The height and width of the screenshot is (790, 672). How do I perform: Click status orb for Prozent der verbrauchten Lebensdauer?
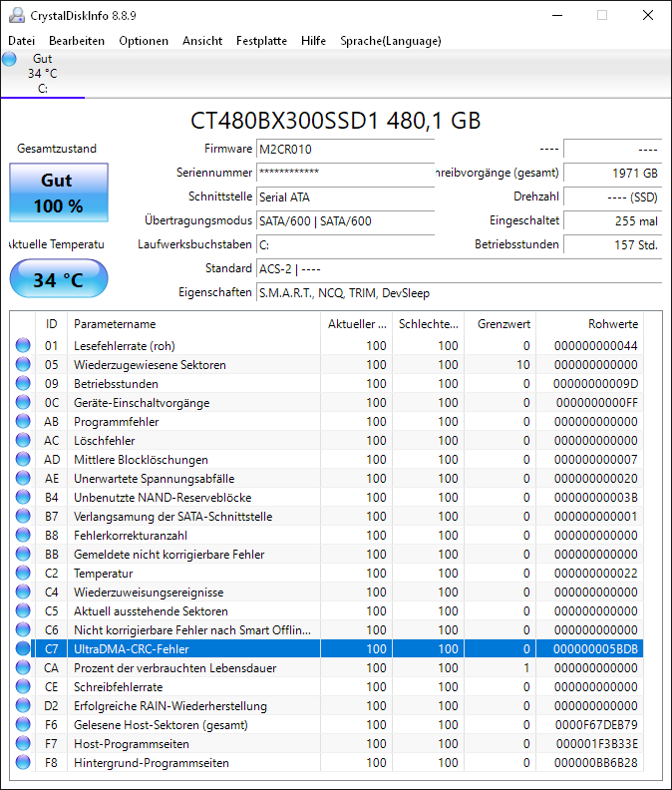click(23, 667)
